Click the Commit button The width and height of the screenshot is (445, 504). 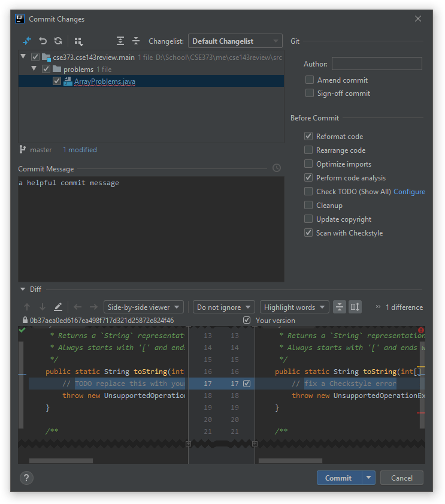[x=340, y=478]
